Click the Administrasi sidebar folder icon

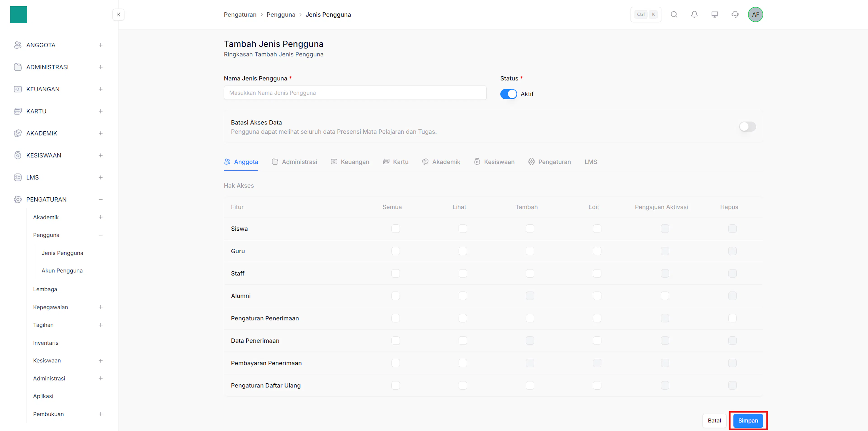[x=18, y=67]
